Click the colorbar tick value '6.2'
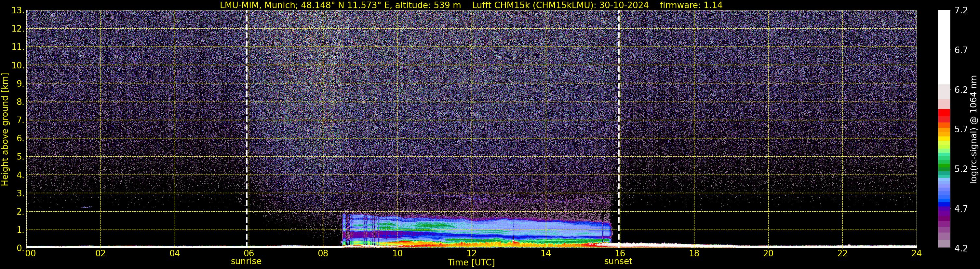 pyautogui.click(x=961, y=90)
